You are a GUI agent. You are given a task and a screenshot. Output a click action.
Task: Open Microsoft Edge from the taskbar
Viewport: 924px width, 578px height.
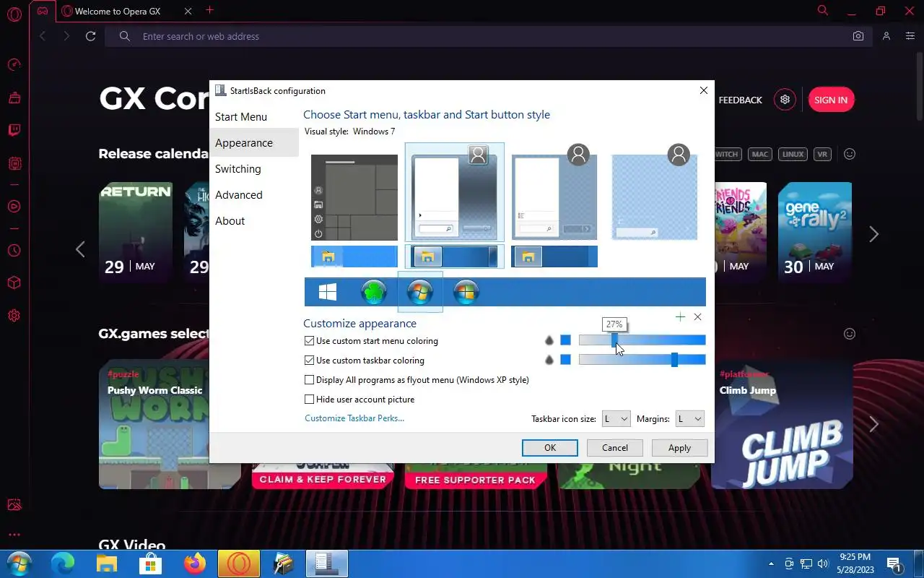pos(63,564)
